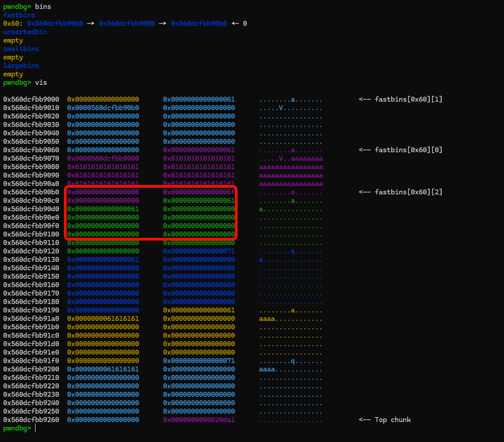Click the 'bins' command text
Viewport: 504px width, 442px height.
tap(43, 6)
